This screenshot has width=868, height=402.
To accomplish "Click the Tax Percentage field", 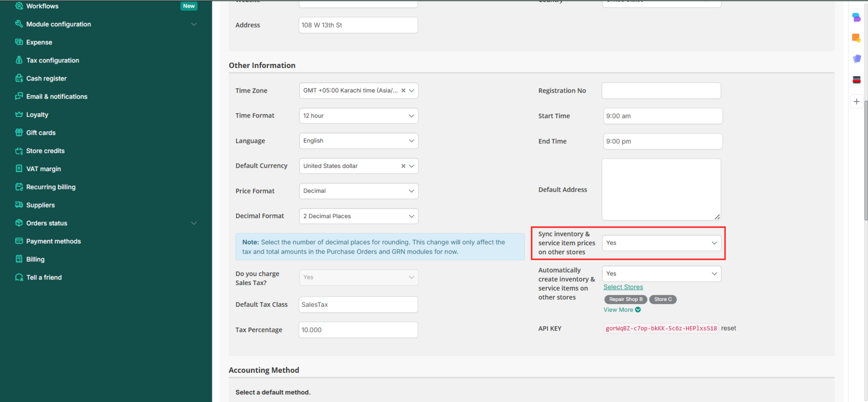I will pyautogui.click(x=358, y=329).
